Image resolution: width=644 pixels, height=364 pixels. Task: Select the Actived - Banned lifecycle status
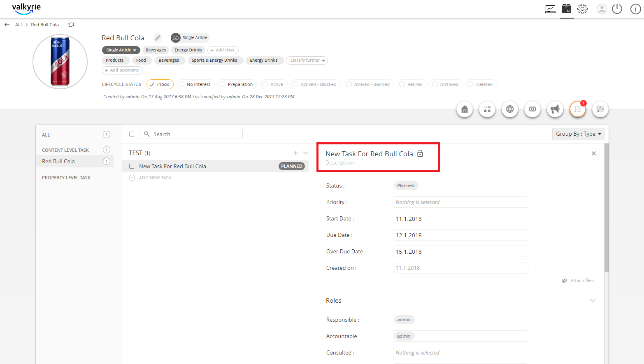point(369,84)
